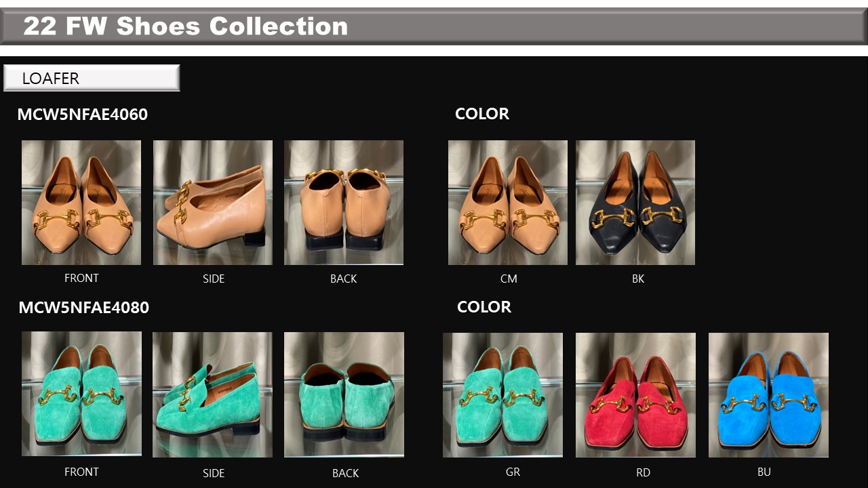Screen dimensions: 868x488
Task: Click the FRONT caption under the green shoes
Action: click(x=81, y=472)
